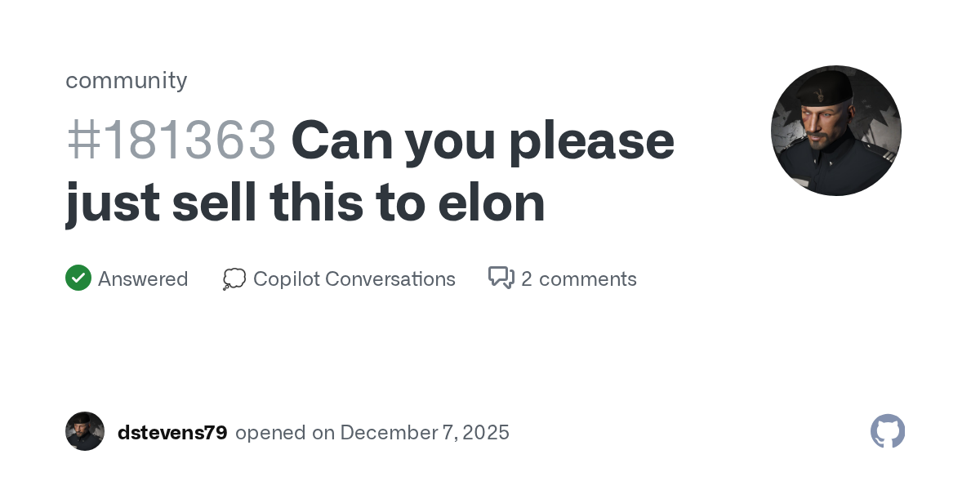This screenshot has width=980, height=490.
Task: Click the word "Conversations" in the category
Action: (390, 279)
